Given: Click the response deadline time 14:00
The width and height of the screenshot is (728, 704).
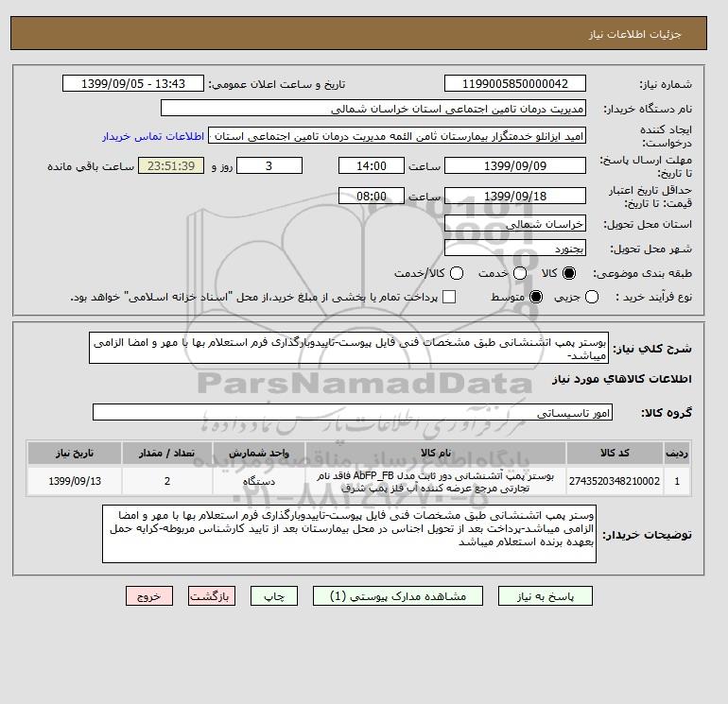Looking at the screenshot, I should (372, 165).
